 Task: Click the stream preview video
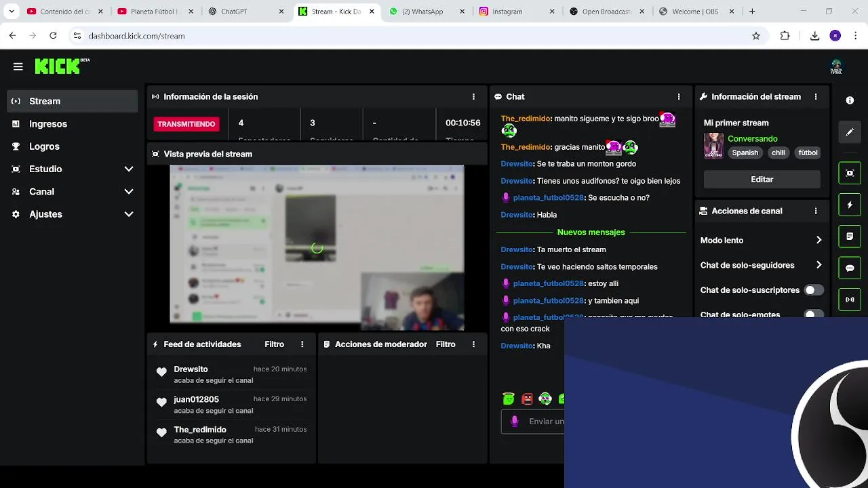tap(317, 248)
